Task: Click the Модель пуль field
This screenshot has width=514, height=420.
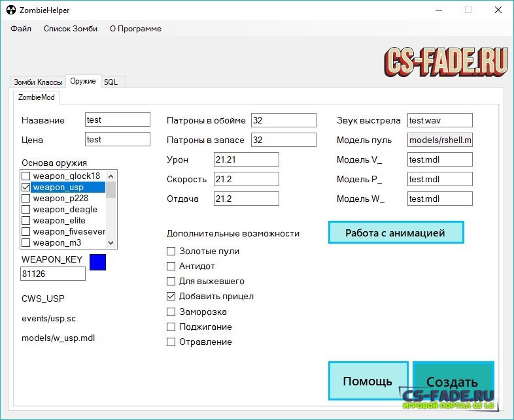Action: click(x=440, y=140)
